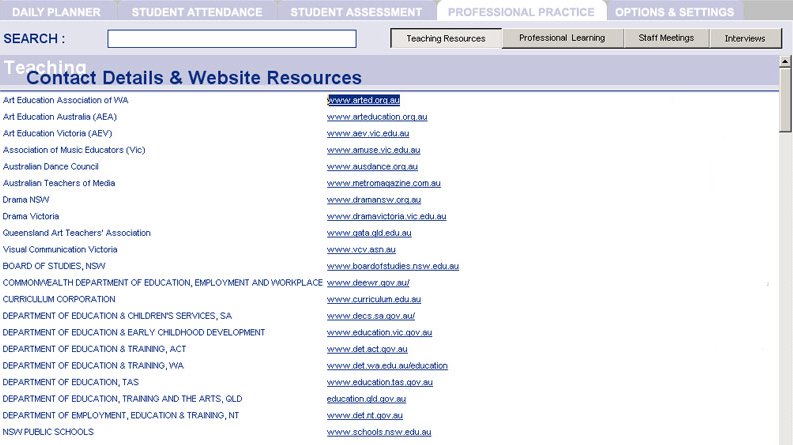Click 'BOARD OF STUDIES, NSW' entry
The image size is (793, 445).
click(54, 266)
